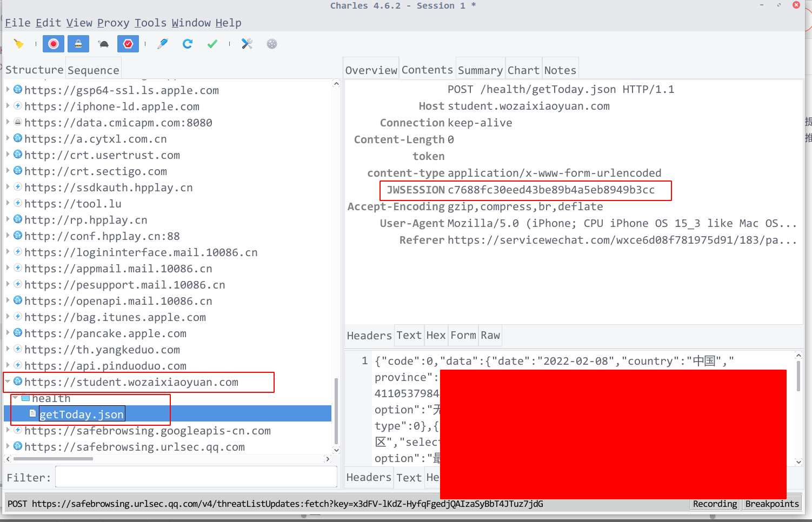Click the green Validate checkmark icon

(x=212, y=44)
